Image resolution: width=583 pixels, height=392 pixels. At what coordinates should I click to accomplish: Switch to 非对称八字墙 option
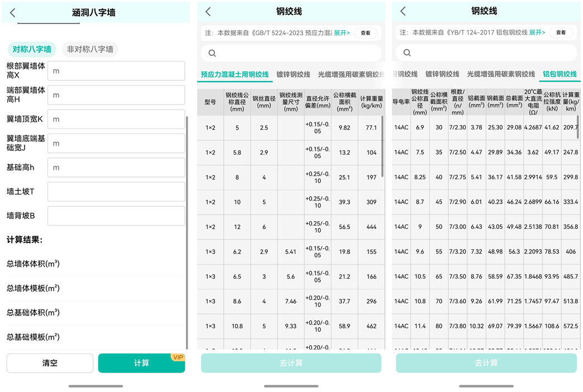click(90, 49)
